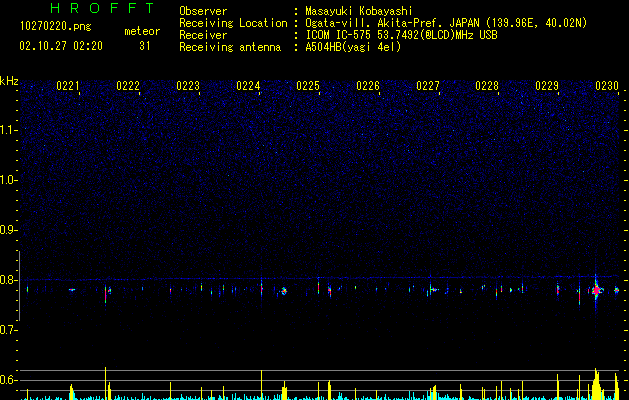This screenshot has width=629, height=400.
Task: Click the 0223 time marker
Action: (x=188, y=86)
